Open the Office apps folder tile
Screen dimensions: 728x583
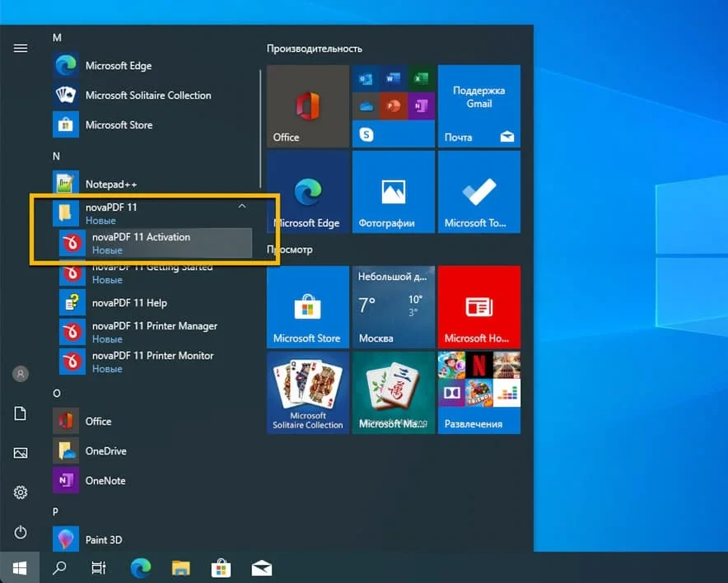click(x=394, y=106)
